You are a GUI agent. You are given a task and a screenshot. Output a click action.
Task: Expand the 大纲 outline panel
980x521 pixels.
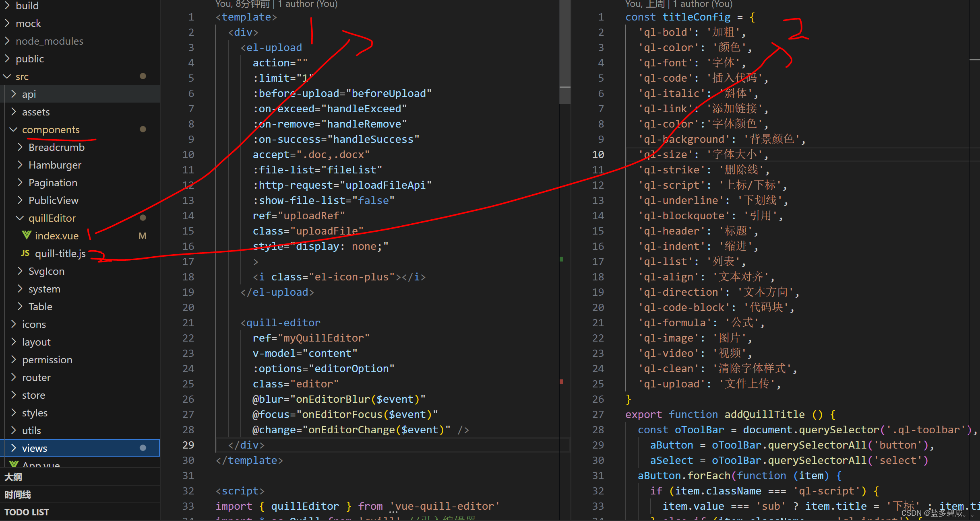click(14, 477)
